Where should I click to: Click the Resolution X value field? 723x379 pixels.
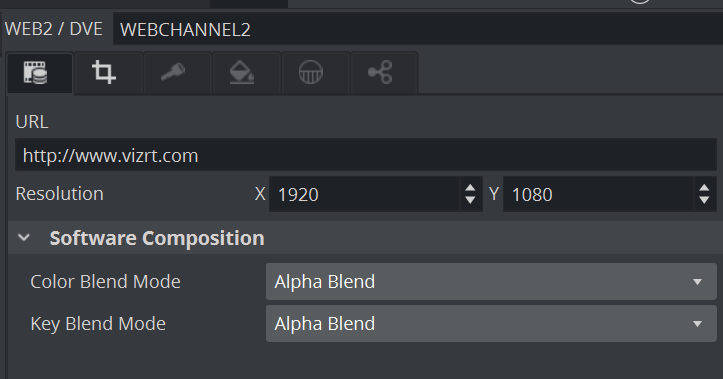pos(364,194)
